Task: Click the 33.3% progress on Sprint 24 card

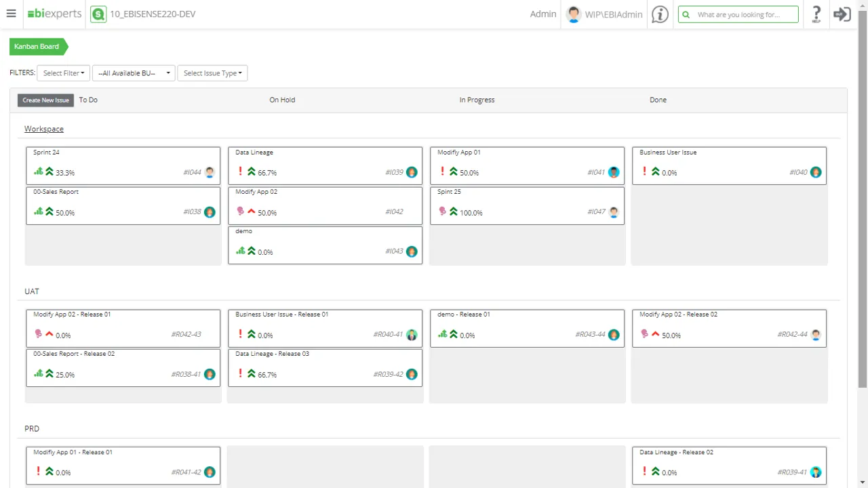Action: 65,173
